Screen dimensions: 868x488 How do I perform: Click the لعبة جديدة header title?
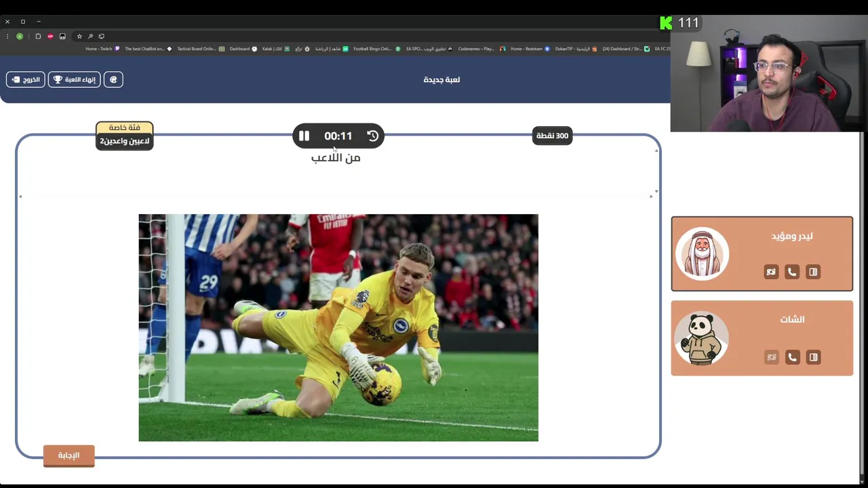(441, 79)
